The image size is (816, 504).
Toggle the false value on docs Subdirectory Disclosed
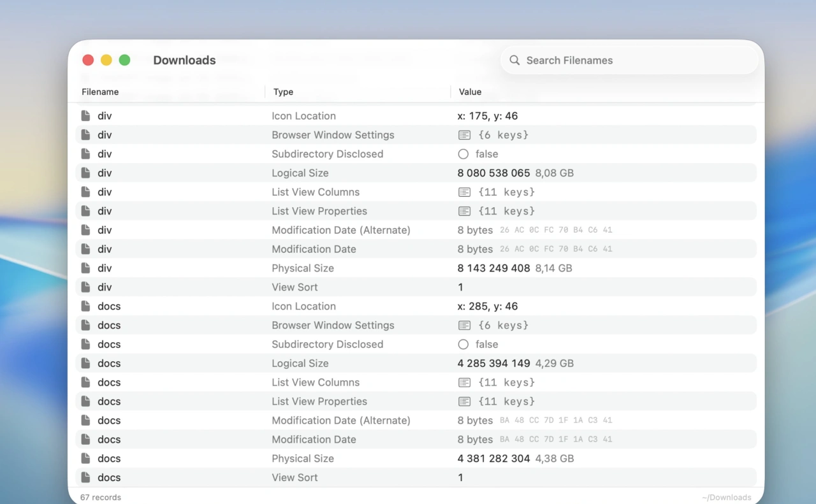click(x=463, y=344)
